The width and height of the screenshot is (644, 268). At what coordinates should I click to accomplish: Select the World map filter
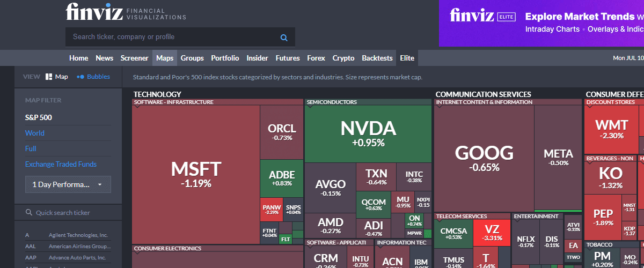coord(35,133)
